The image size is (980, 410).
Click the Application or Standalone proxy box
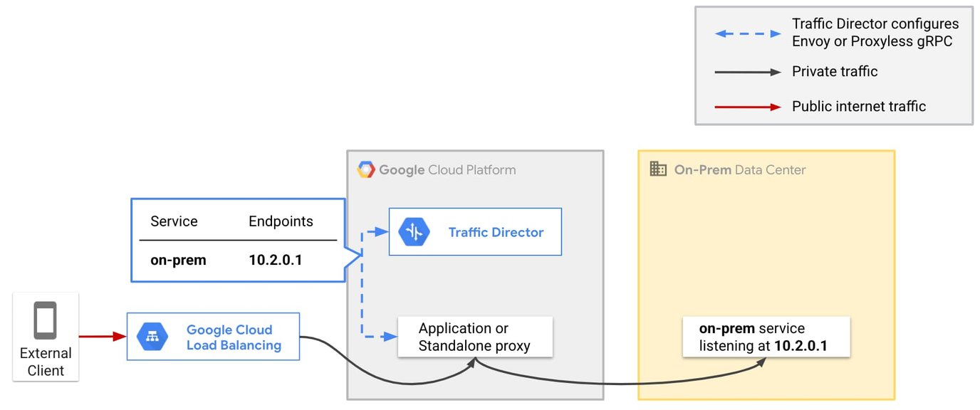pos(475,337)
